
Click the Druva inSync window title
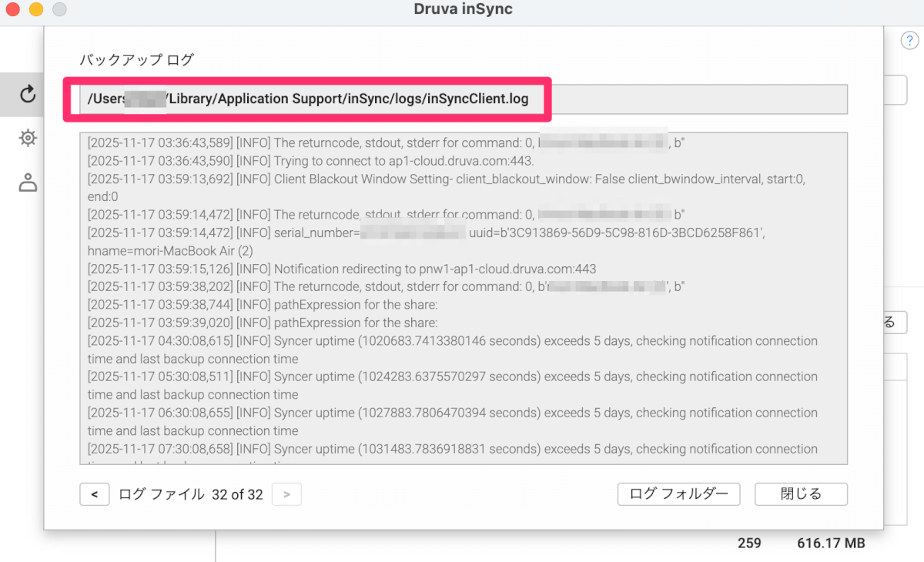point(463,10)
